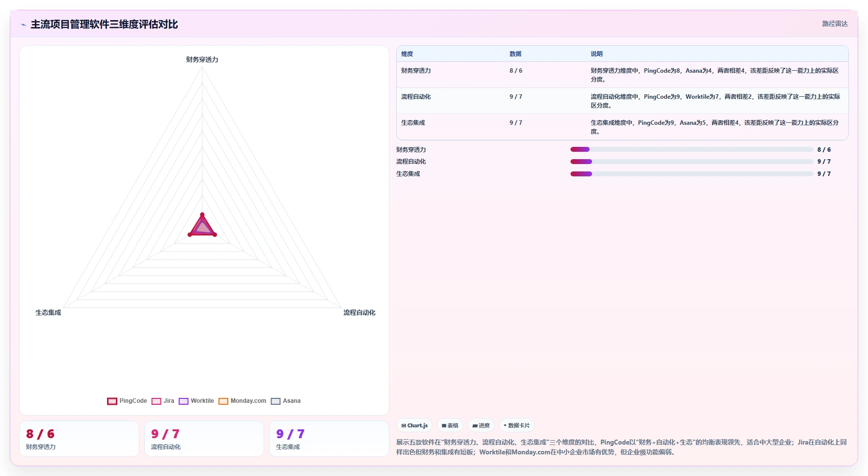
Task: Click the 8 / 6 value after the progress bar
Action: [824, 150]
